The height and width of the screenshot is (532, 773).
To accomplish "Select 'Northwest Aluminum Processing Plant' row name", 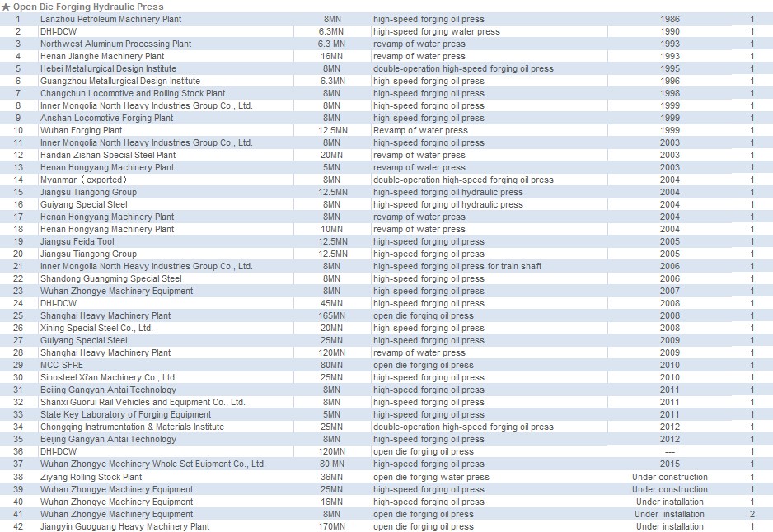I will click(x=116, y=44).
